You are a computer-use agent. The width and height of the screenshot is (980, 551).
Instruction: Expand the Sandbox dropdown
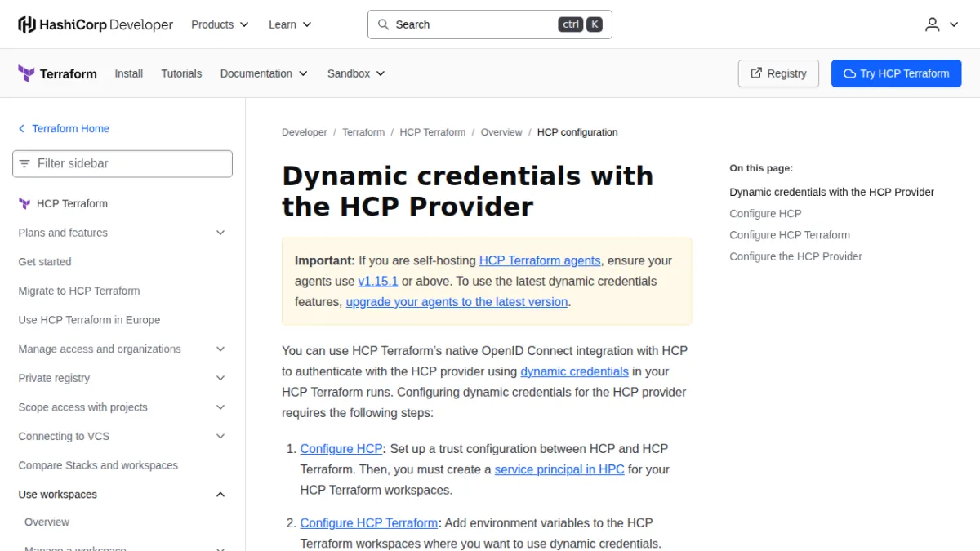click(356, 73)
